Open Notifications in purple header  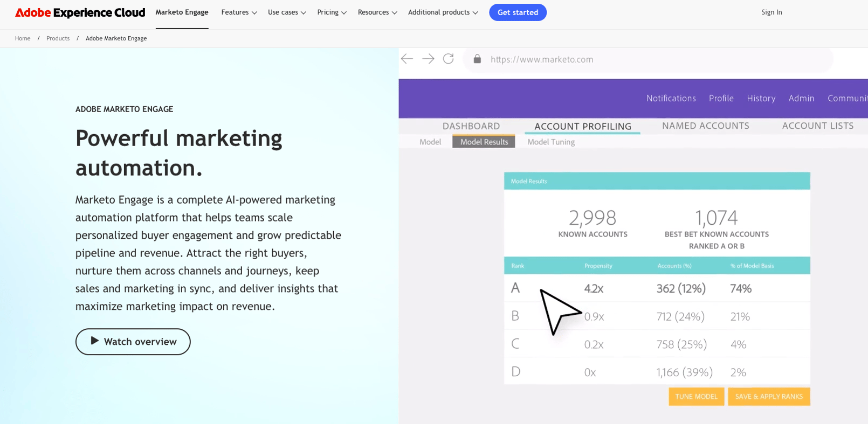tap(671, 98)
